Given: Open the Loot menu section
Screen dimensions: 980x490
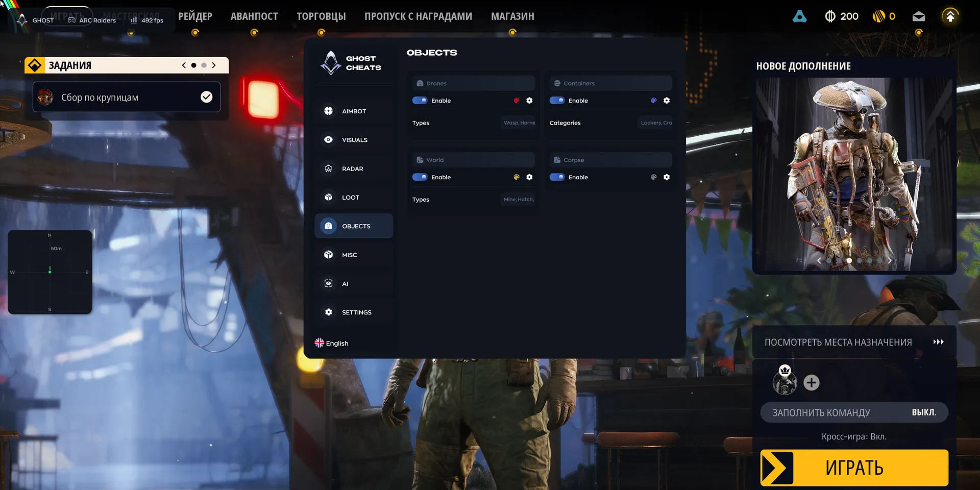Looking at the screenshot, I should pyautogui.click(x=354, y=197).
